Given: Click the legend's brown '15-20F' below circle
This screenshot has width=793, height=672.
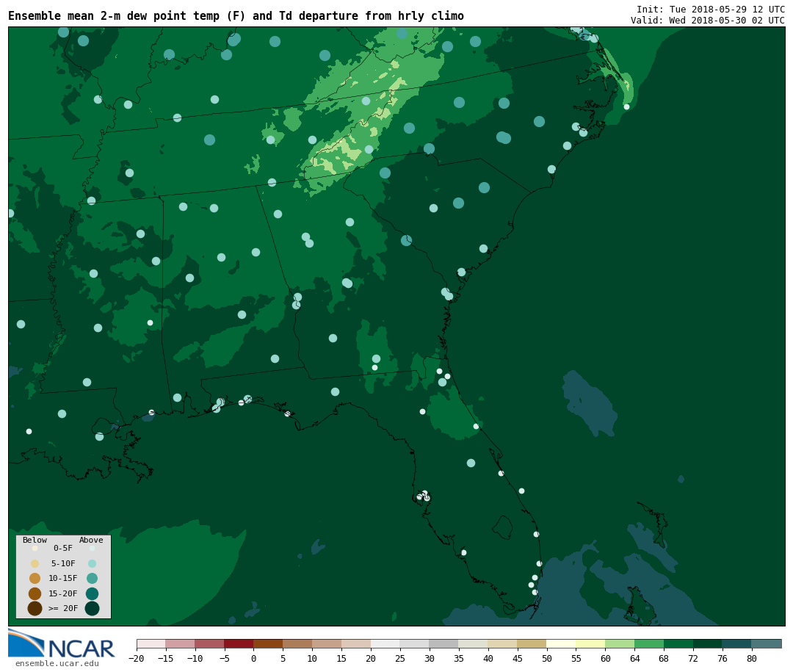Looking at the screenshot, I should coord(35,593).
